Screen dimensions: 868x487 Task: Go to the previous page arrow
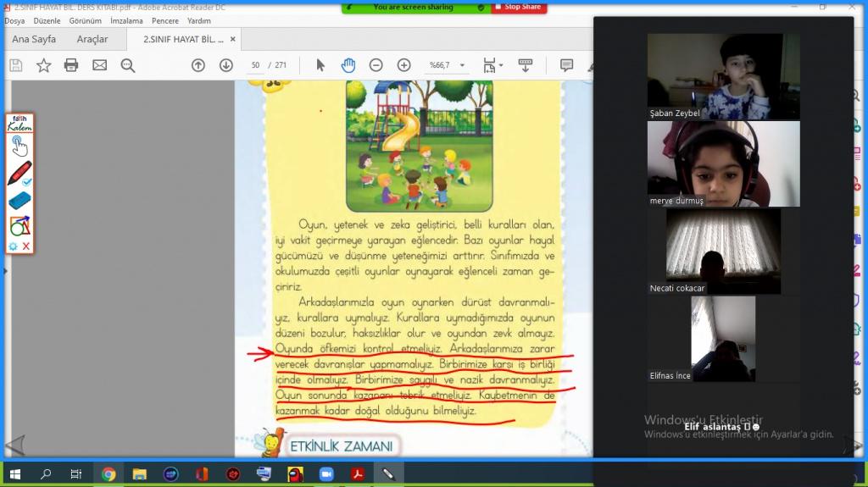point(198,65)
